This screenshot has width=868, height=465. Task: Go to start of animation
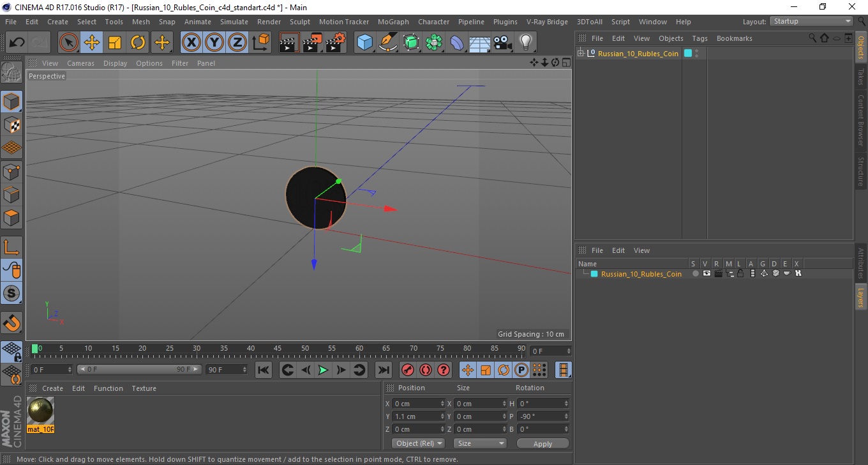coord(264,370)
